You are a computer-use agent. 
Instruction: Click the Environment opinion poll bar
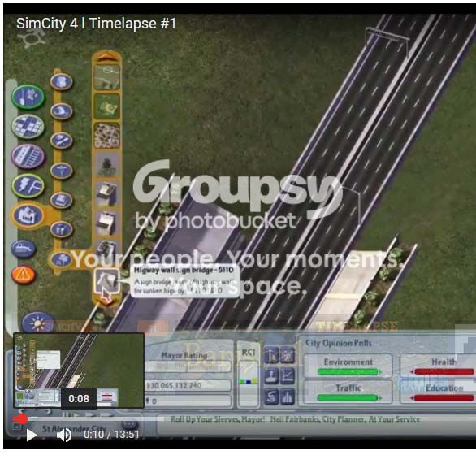[348, 372]
